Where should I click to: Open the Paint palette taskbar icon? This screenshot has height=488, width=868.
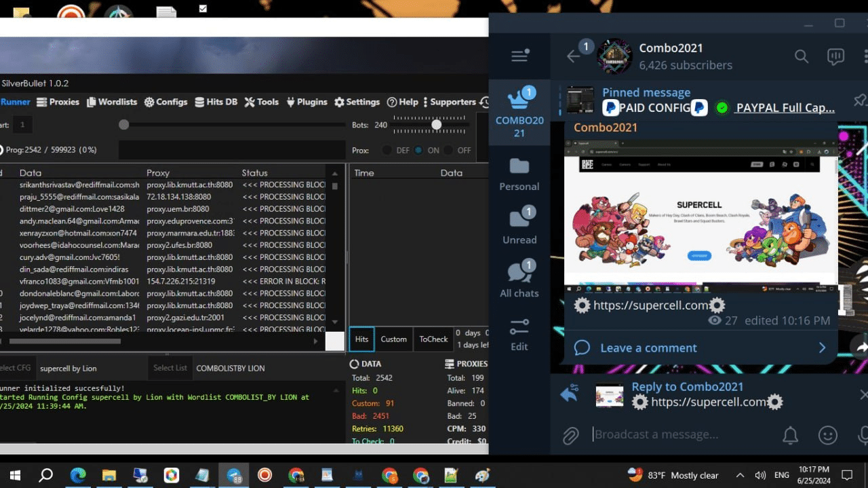click(x=482, y=475)
